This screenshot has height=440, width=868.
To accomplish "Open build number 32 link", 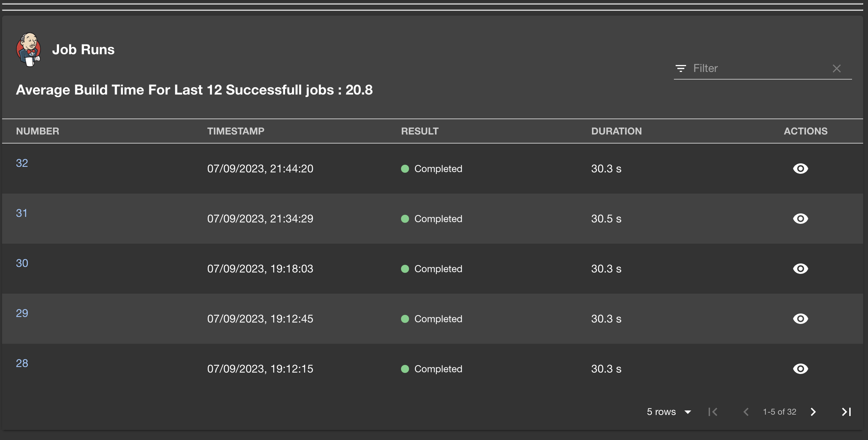I will pyautogui.click(x=22, y=163).
